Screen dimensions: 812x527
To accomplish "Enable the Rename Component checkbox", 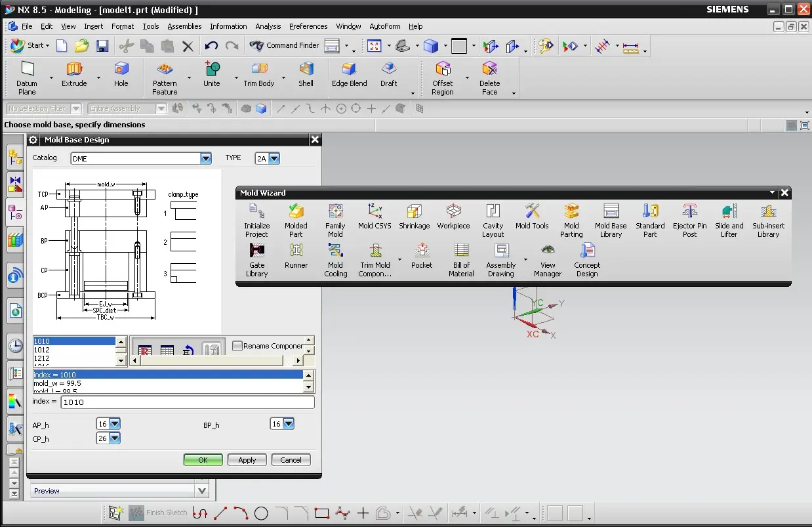I will pyautogui.click(x=237, y=346).
